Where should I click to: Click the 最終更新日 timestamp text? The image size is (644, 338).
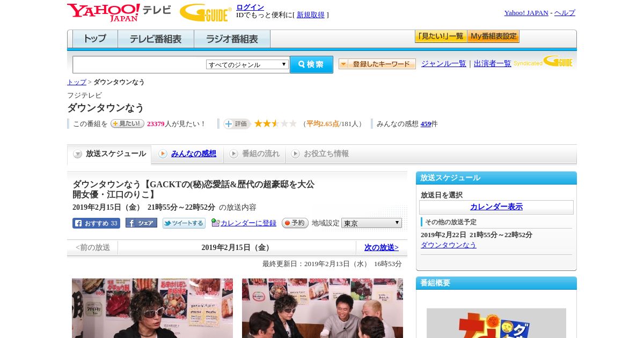click(332, 264)
